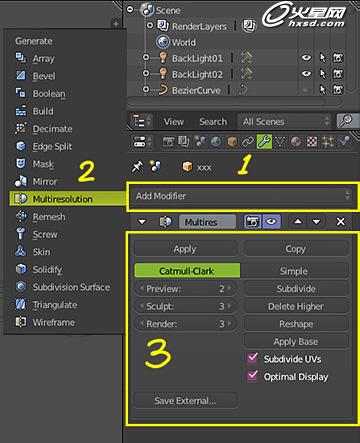Expand the BackLight02 tree node

146,73
